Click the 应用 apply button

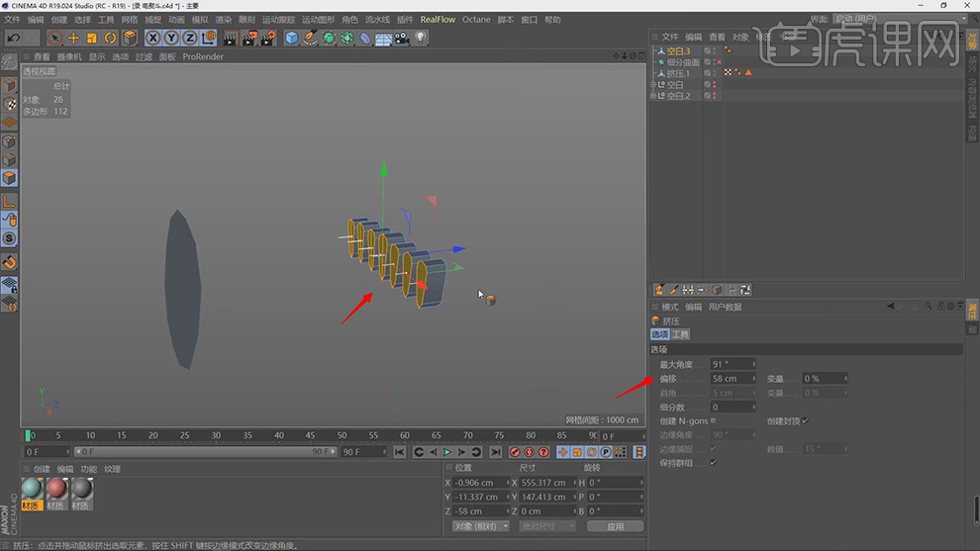[615, 526]
